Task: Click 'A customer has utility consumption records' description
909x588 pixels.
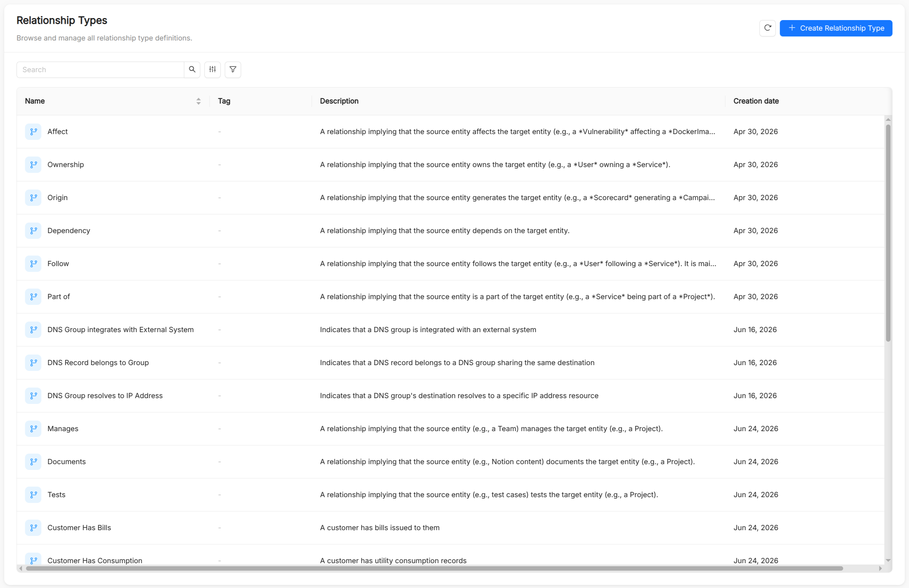Action: [x=393, y=560]
